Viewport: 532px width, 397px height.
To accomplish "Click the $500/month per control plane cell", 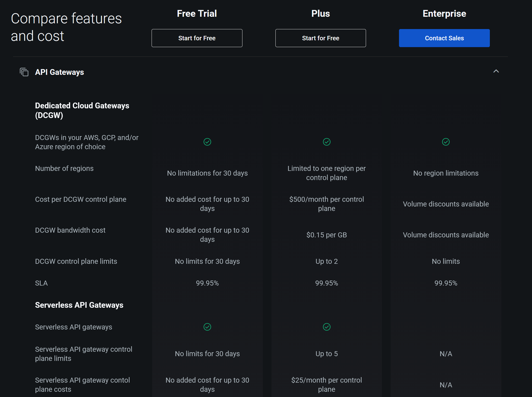I will [x=326, y=204].
